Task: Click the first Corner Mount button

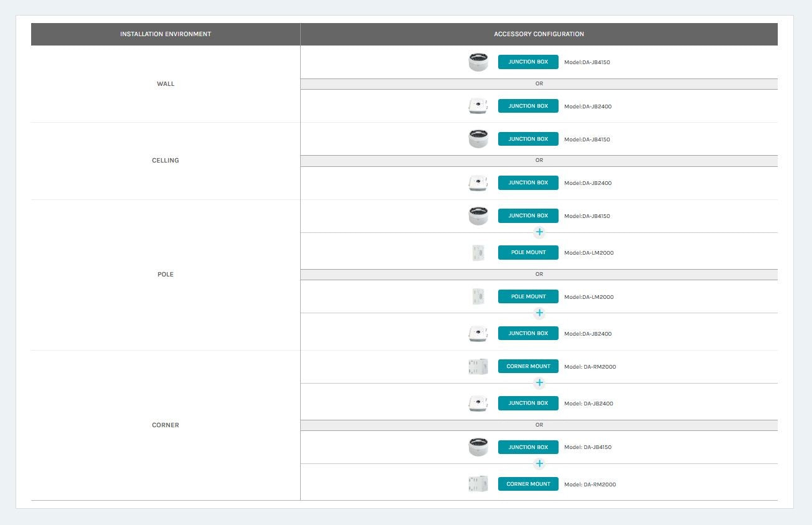Action: [x=528, y=367]
